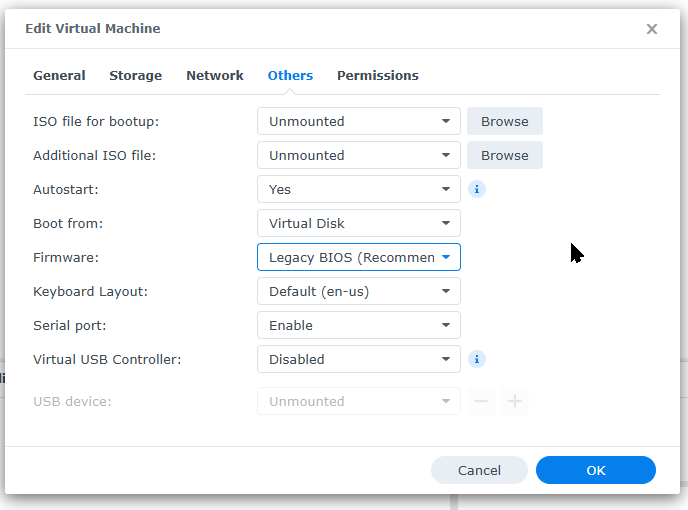Expand the Keyboard Layout dropdown
Viewport: 688px width, 510px height.
(x=358, y=291)
